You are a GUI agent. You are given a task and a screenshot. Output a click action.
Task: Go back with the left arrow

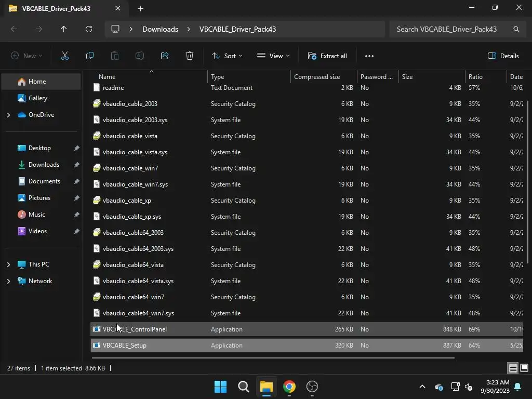(x=14, y=29)
